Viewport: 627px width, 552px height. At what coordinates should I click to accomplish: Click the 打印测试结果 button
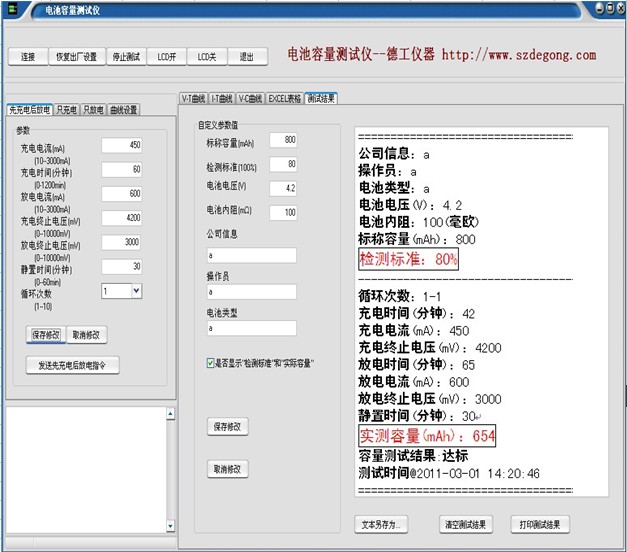click(x=540, y=524)
